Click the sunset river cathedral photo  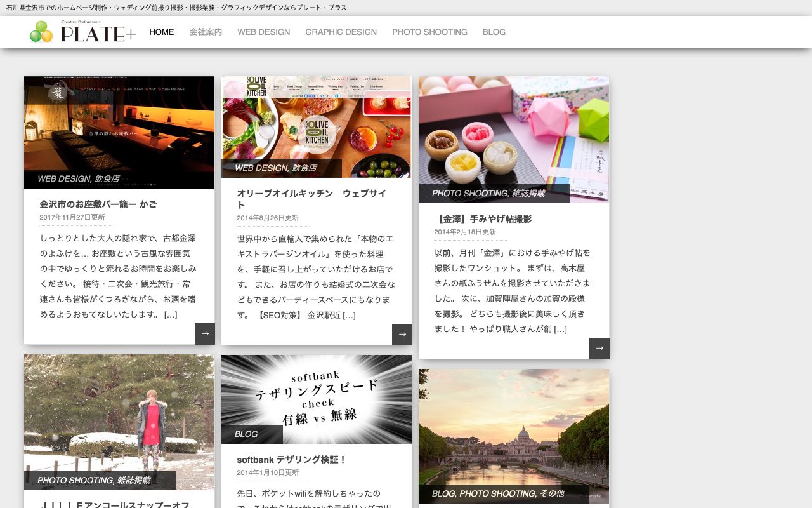pos(514,436)
